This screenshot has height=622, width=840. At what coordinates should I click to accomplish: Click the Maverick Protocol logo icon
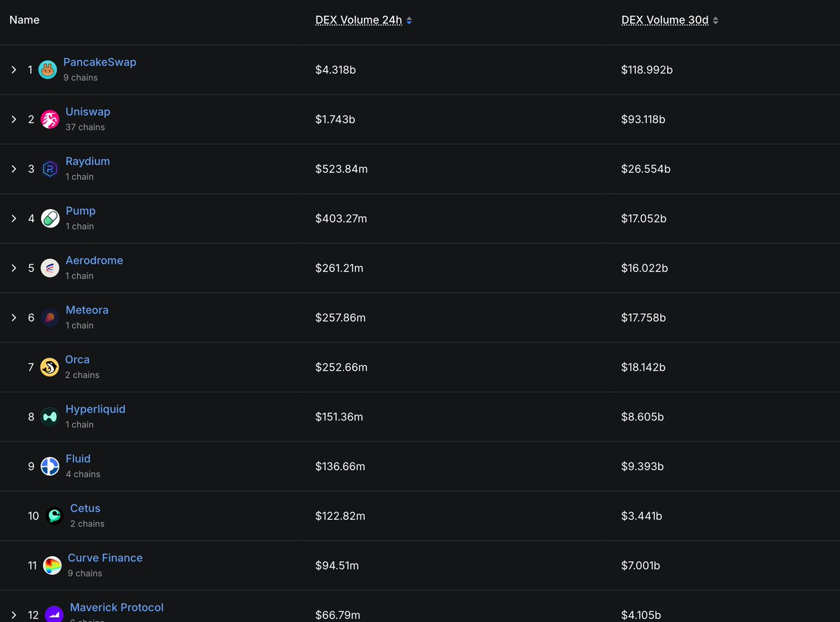[x=54, y=614]
